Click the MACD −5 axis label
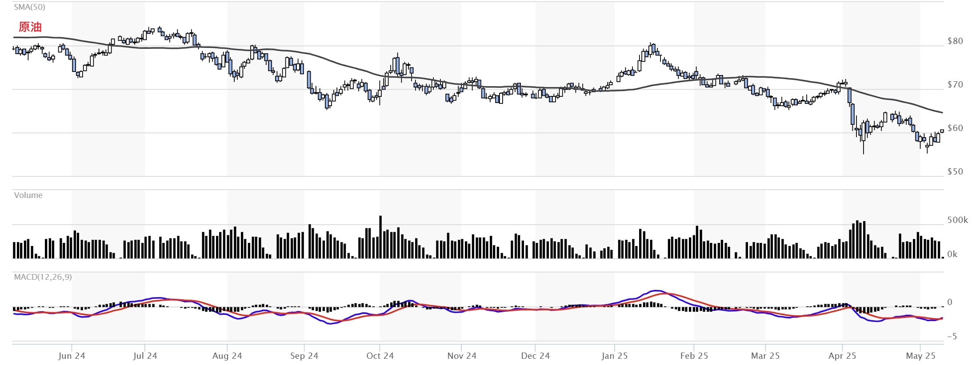Viewport: 980px width, 365px height. pos(952,336)
